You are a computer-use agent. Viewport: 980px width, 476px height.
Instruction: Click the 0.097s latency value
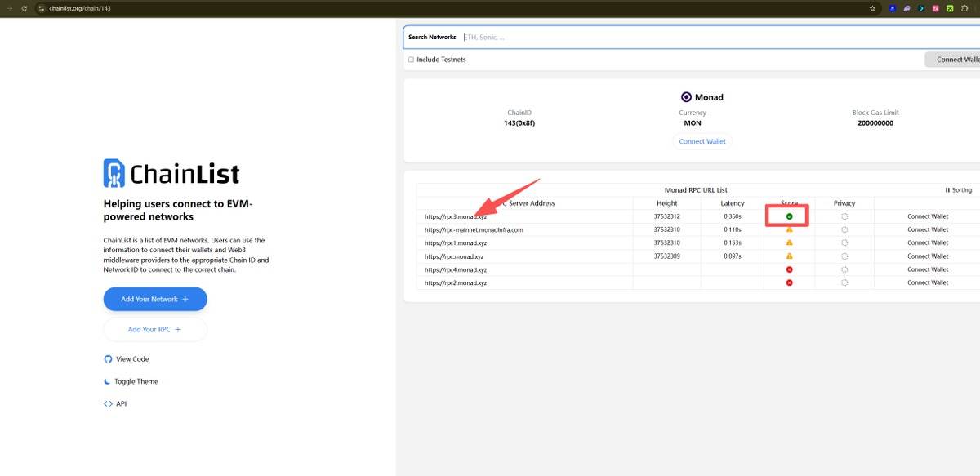coord(733,256)
